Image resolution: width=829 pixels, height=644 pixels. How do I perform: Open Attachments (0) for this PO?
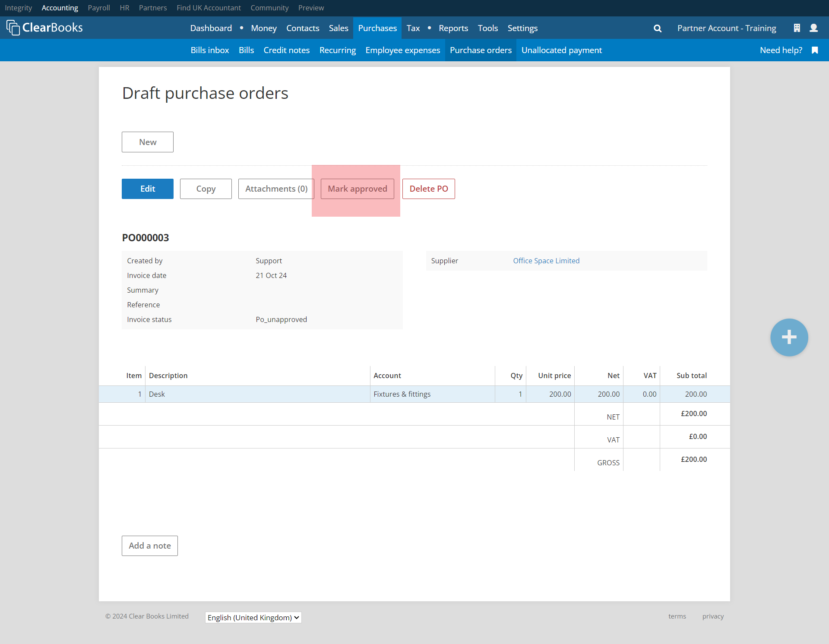(276, 189)
